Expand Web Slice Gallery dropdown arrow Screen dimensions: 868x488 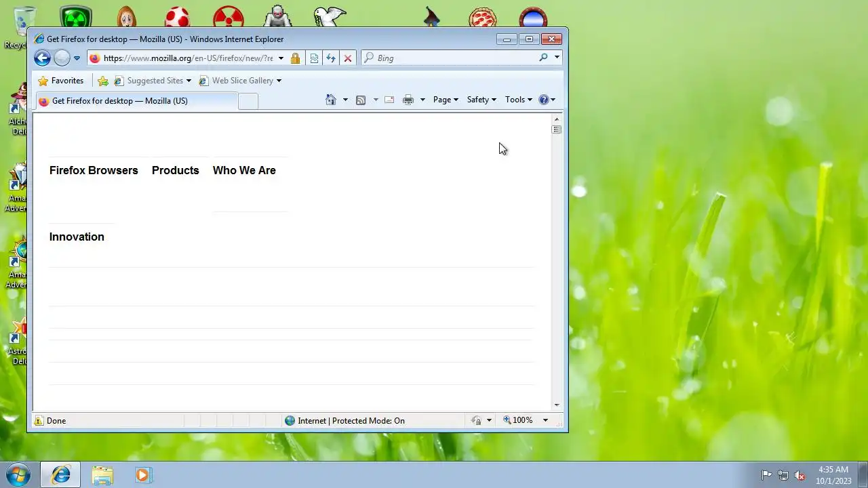click(x=279, y=81)
